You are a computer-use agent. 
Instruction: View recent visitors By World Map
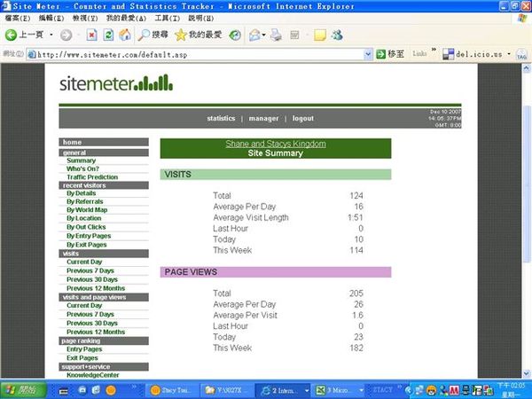click(x=87, y=210)
